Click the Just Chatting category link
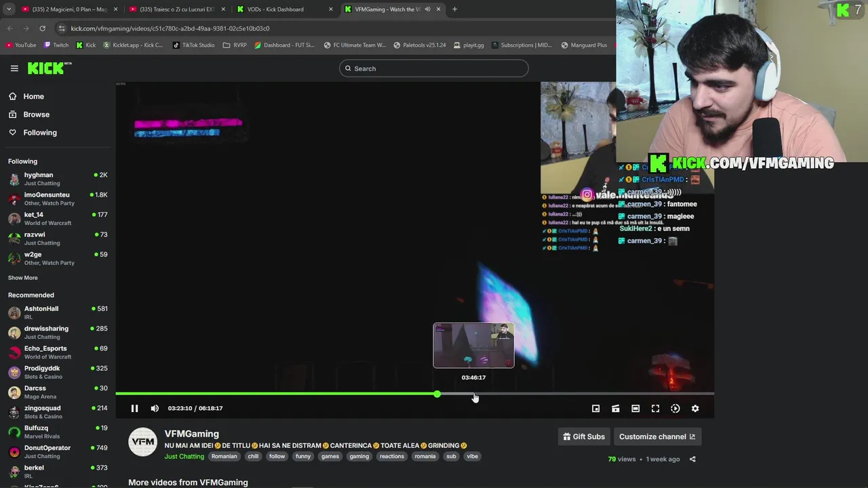868x488 pixels. point(184,456)
